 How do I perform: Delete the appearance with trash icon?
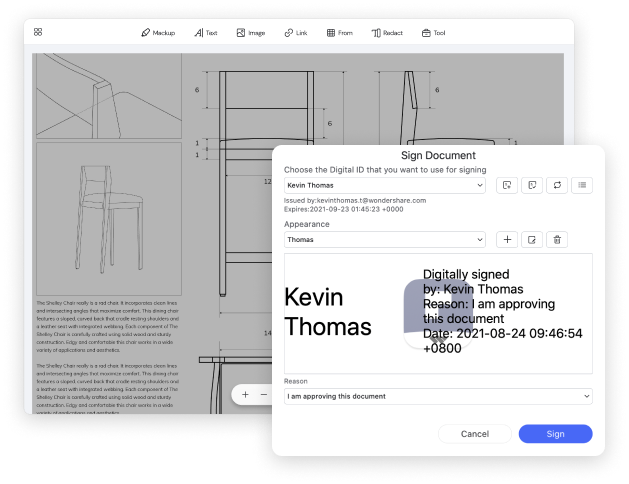point(557,240)
